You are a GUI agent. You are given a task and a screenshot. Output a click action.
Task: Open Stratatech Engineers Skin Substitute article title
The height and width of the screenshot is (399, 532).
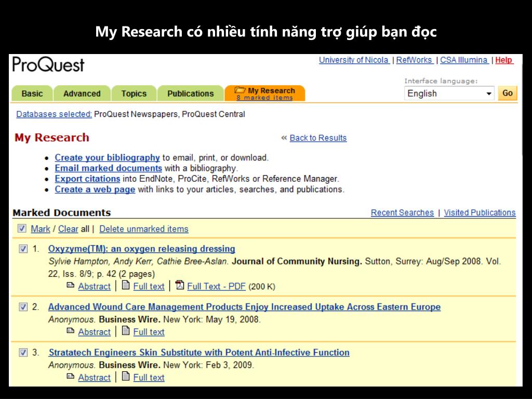pos(199,352)
